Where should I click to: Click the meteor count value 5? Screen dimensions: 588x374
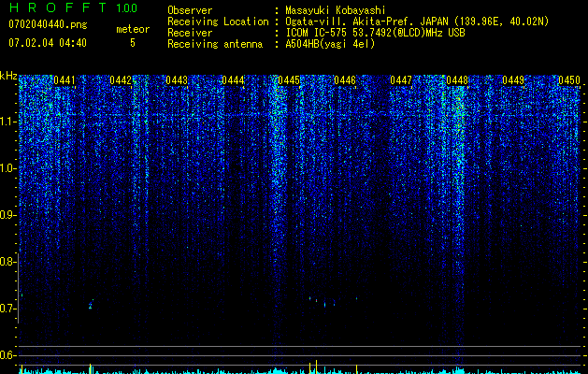(133, 43)
